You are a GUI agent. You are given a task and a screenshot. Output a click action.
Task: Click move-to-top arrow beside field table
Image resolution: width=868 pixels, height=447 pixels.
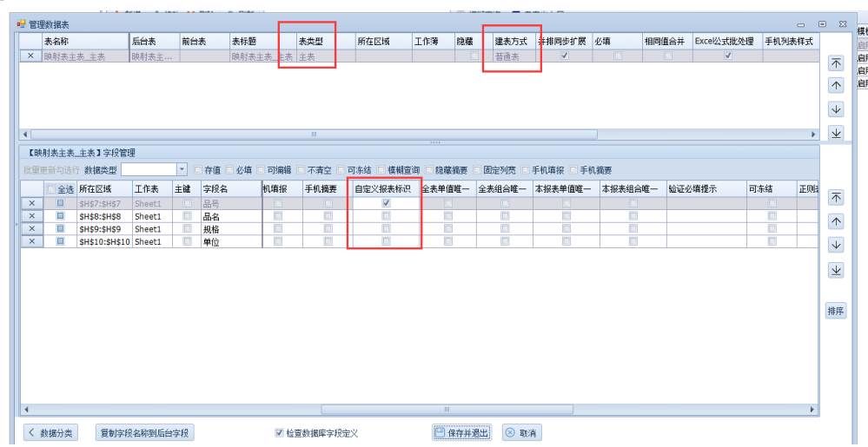point(835,198)
